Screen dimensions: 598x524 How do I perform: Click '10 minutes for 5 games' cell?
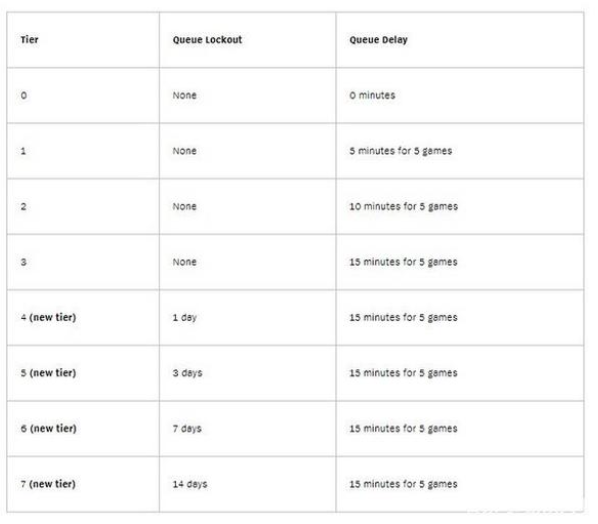(460, 207)
